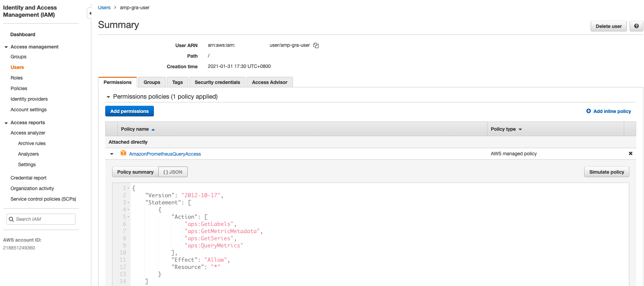Image resolution: width=644 pixels, height=286 pixels.
Task: Sort by Policy name column arrow
Action: click(153, 129)
